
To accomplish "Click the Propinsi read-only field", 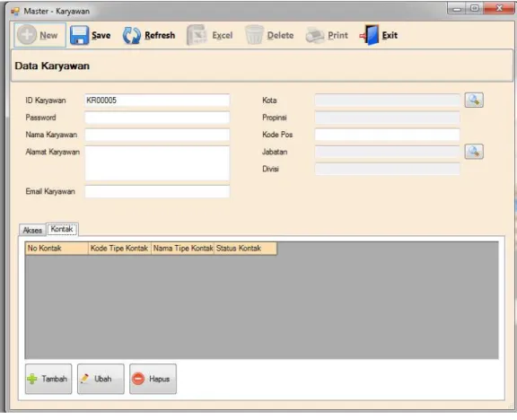I will pos(387,118).
